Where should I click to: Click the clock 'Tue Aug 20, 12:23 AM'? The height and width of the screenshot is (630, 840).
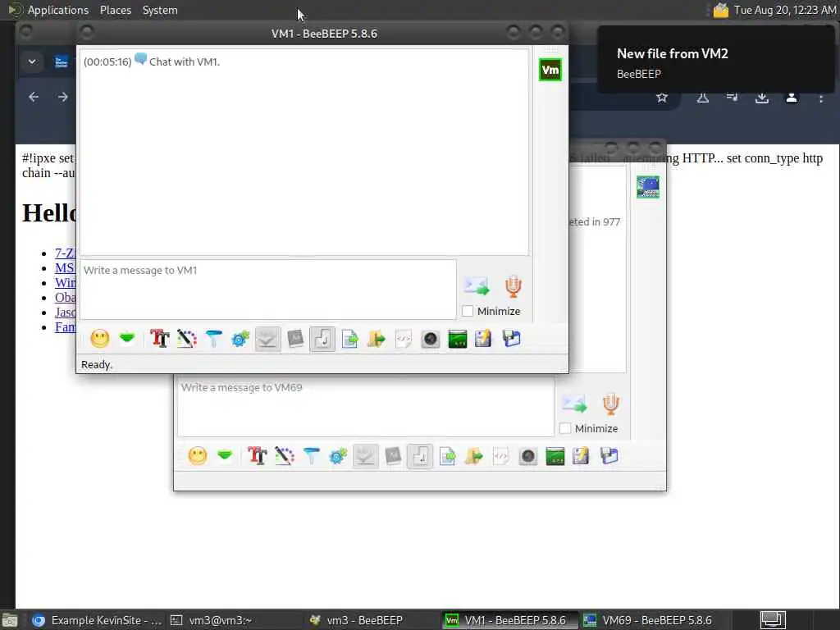pos(785,10)
